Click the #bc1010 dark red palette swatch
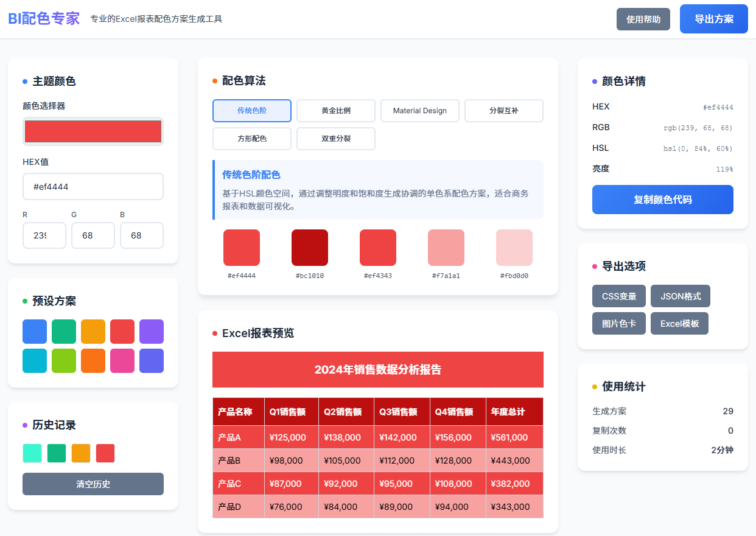 pos(310,248)
